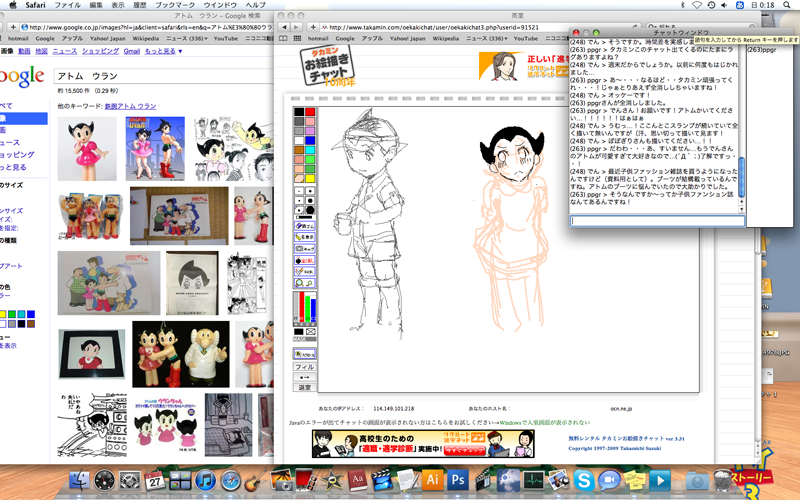Click the red 全消し clear-all button
This screenshot has height=500, width=800.
tap(305, 260)
